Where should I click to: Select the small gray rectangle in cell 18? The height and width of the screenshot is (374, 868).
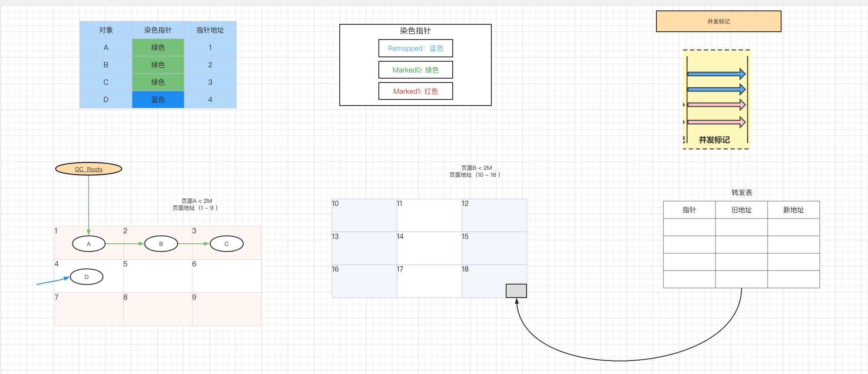[516, 291]
